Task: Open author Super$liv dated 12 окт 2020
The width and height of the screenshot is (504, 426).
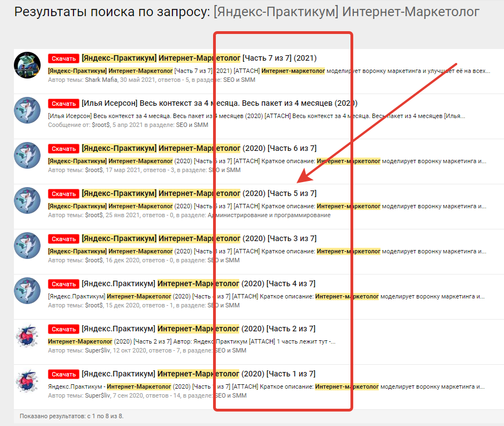Action: click(97, 350)
